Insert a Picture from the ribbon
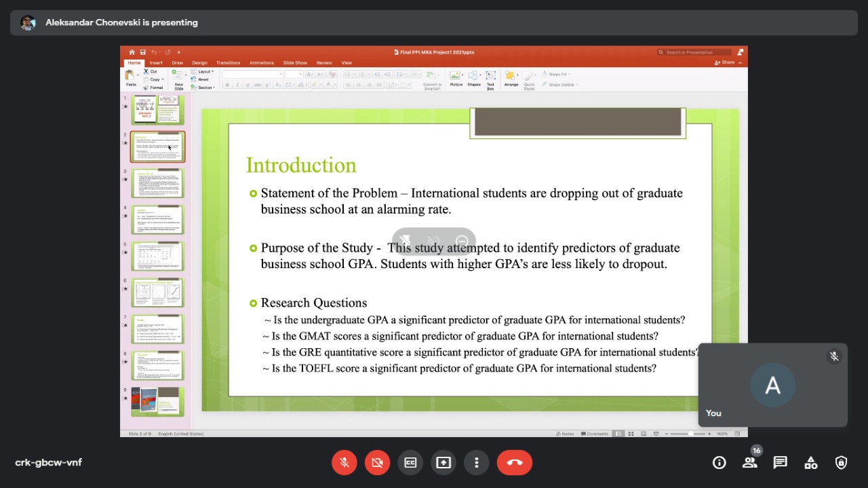The width and height of the screenshot is (868, 488). 456,79
